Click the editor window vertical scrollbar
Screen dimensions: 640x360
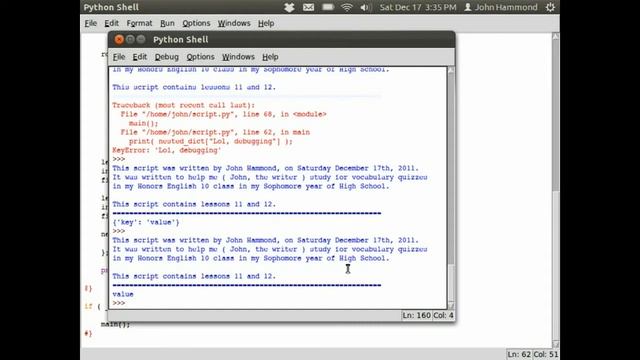[556, 190]
